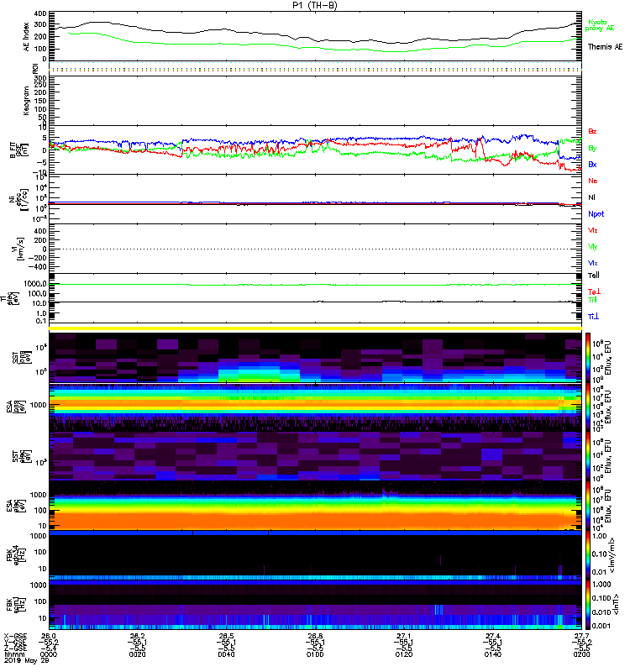Click the X-GSE value "26.0"
This screenshot has height=672, width=630.
pos(49,636)
